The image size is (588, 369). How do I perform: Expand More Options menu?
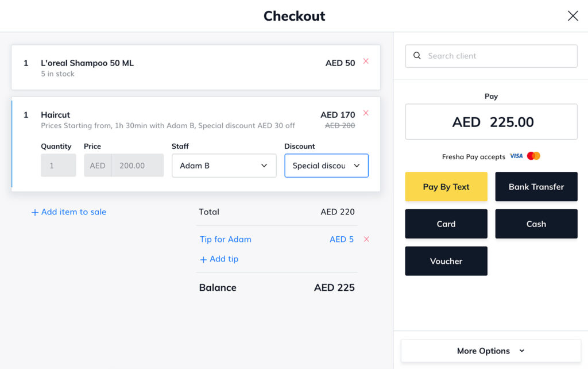coord(491,351)
